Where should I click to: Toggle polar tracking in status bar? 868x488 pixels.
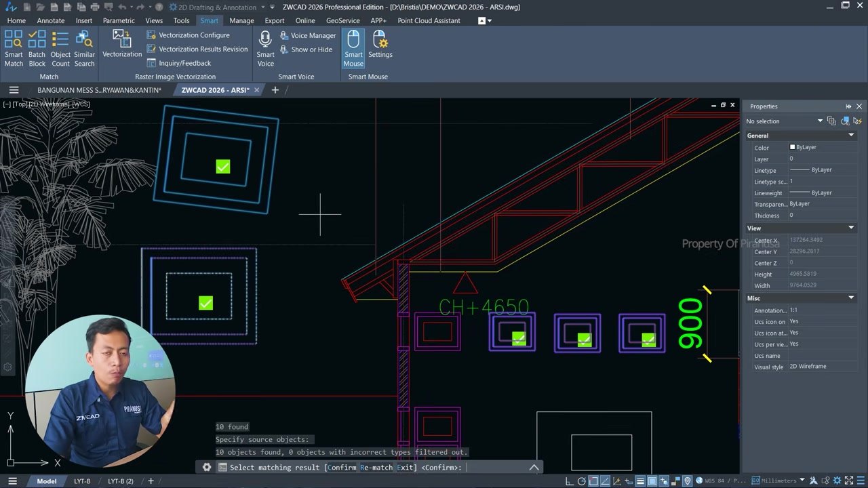pos(583,481)
